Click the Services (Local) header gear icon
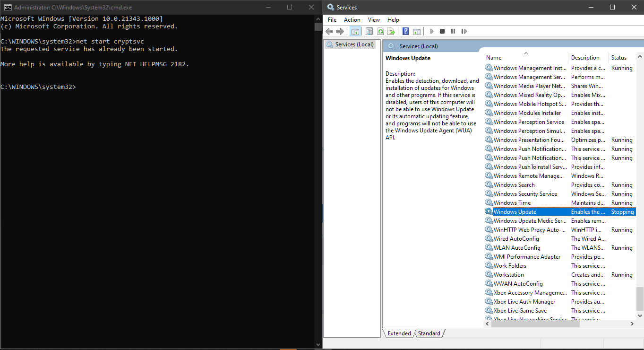The image size is (644, 350). coord(391,46)
